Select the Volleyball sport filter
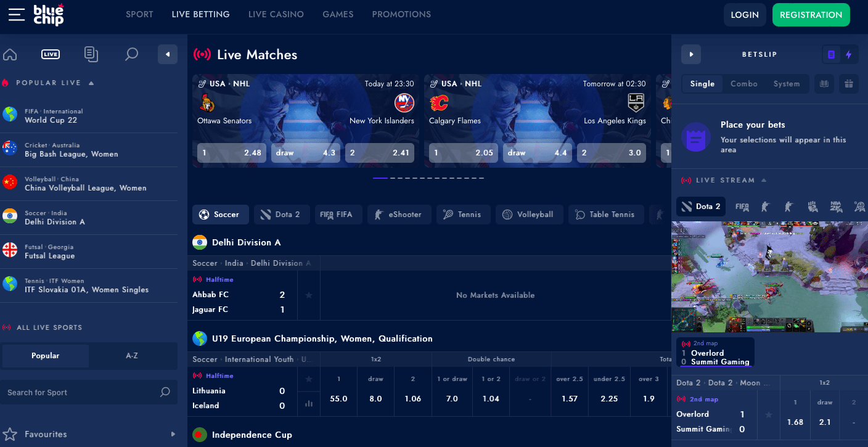This screenshot has width=868, height=447. [529, 215]
